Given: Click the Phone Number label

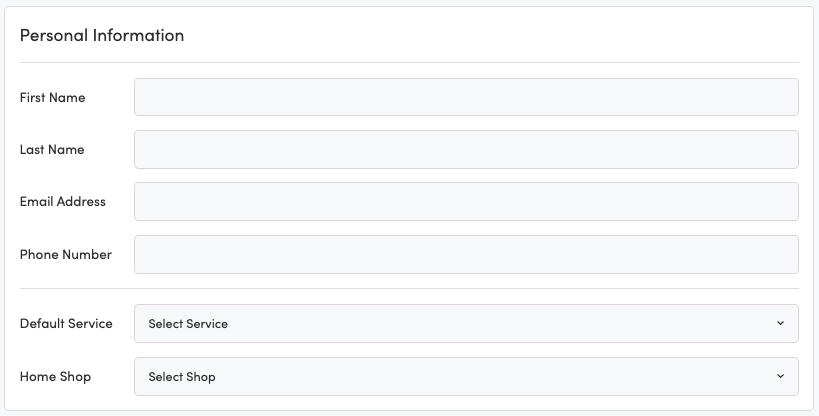Looking at the screenshot, I should pos(66,254).
